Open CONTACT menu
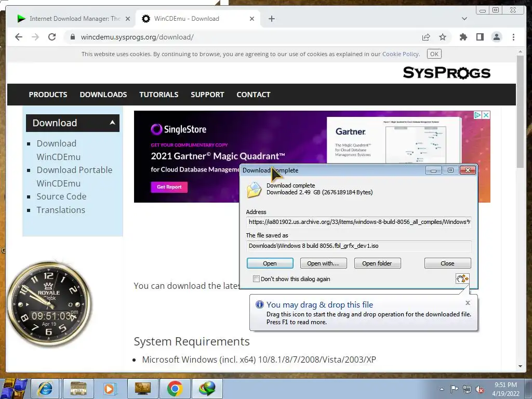 (254, 95)
